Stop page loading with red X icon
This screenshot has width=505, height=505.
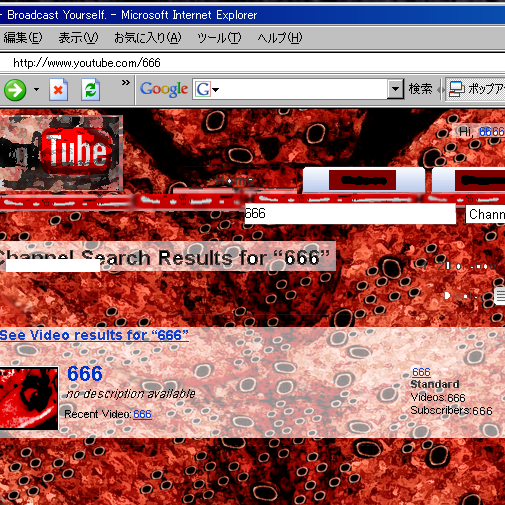[58, 89]
